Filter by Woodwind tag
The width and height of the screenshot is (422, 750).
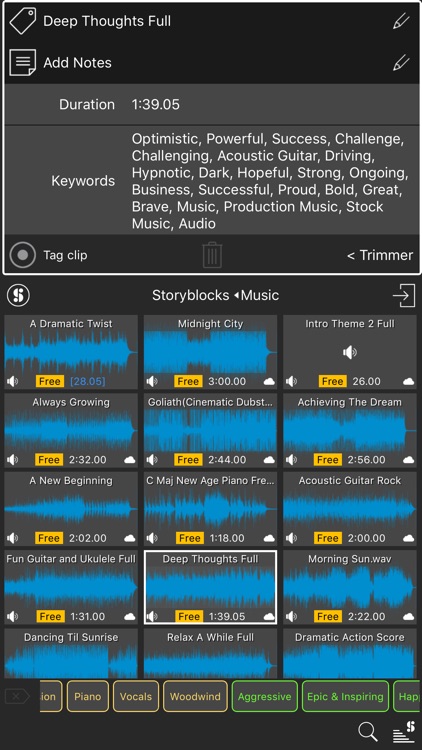(195, 696)
